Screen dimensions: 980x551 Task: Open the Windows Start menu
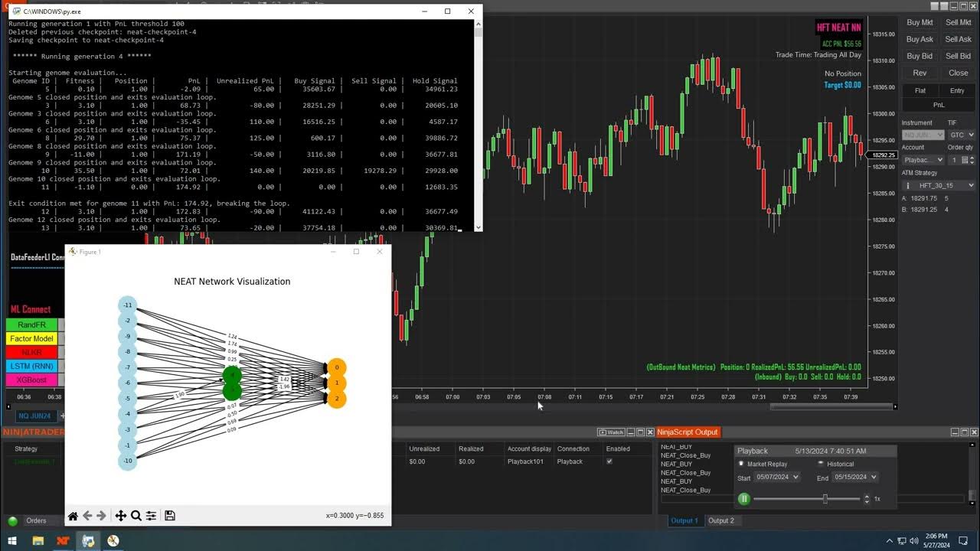[x=13, y=541]
